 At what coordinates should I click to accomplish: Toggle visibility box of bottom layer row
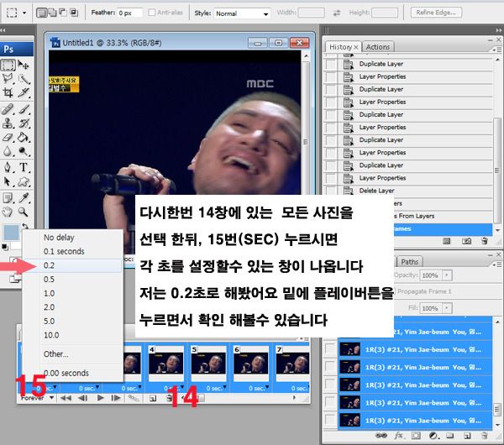[330, 420]
